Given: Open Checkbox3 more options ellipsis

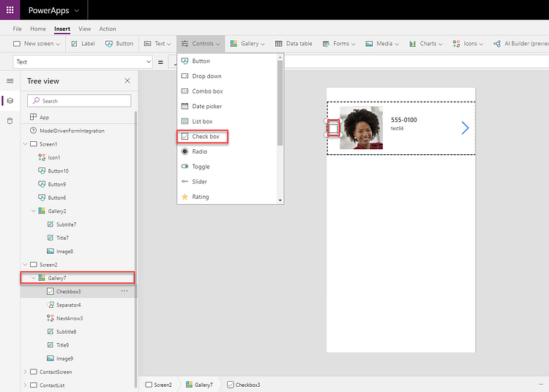Looking at the screenshot, I should (x=124, y=291).
